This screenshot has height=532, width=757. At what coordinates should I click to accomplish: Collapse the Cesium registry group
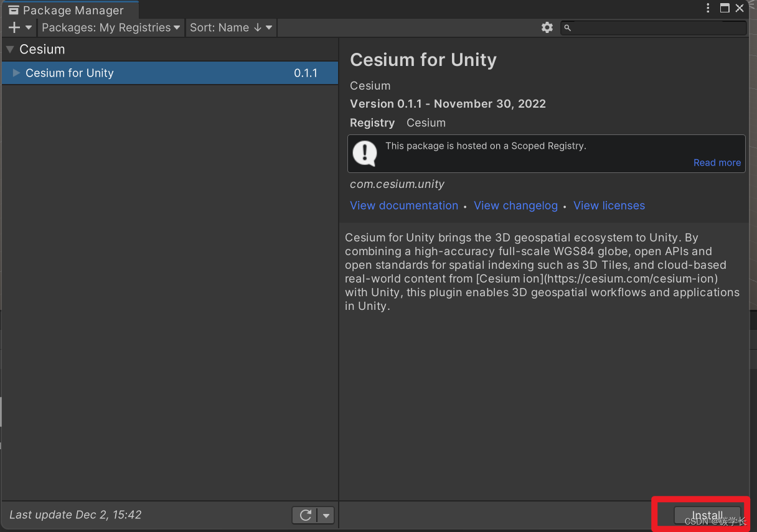pyautogui.click(x=10, y=49)
